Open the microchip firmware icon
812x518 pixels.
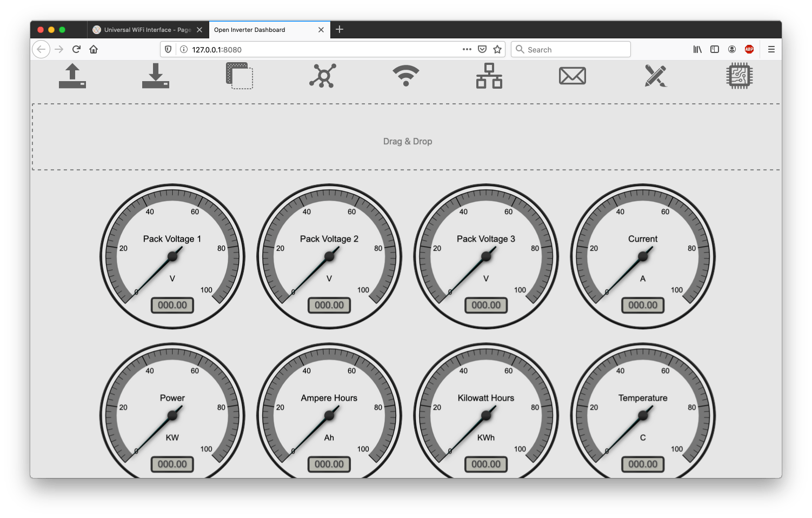[739, 76]
